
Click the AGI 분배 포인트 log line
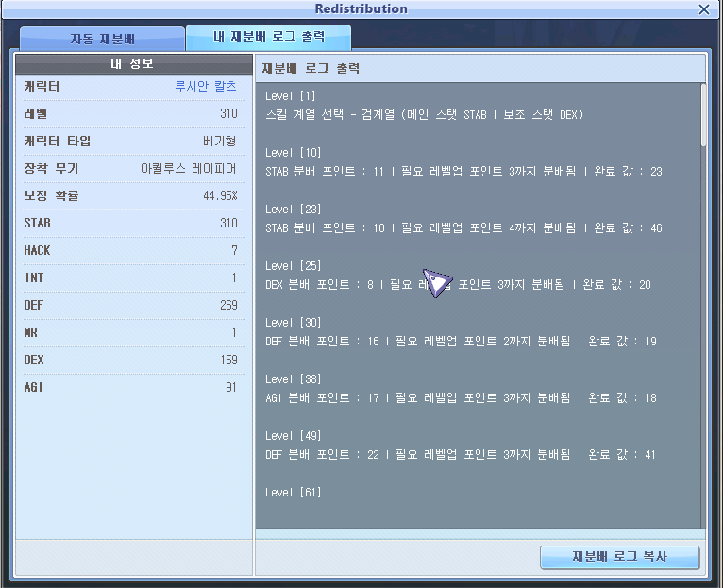462,398
